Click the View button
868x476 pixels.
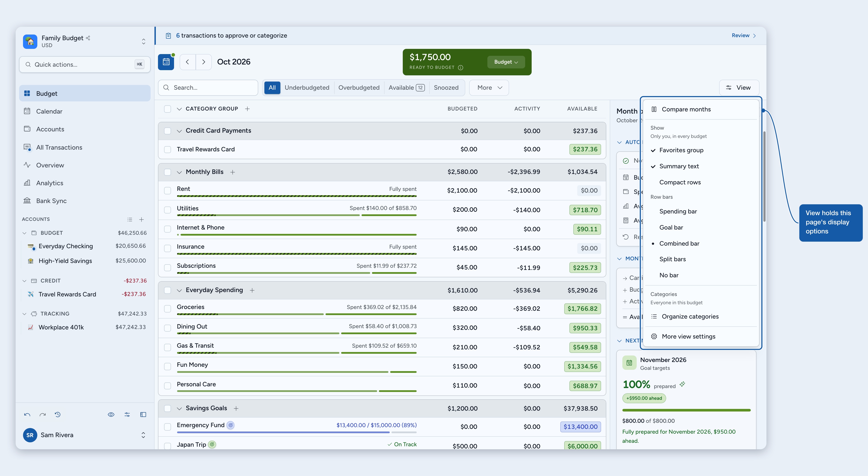click(x=739, y=88)
